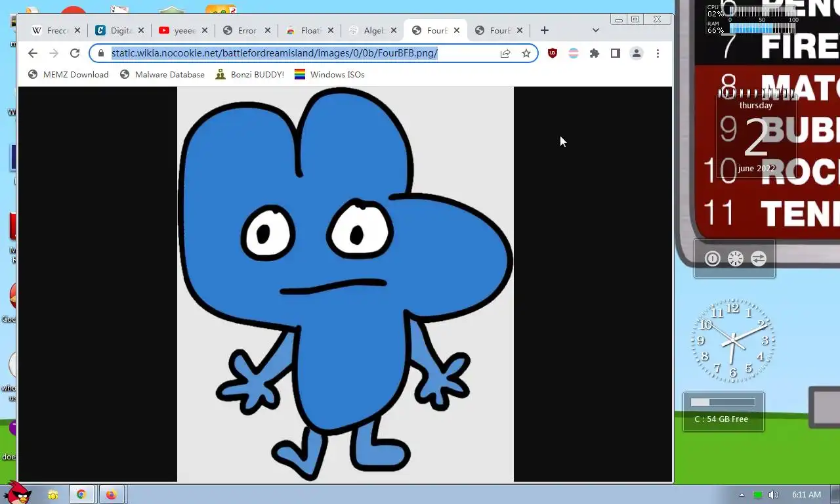Reload the current page

point(75,53)
